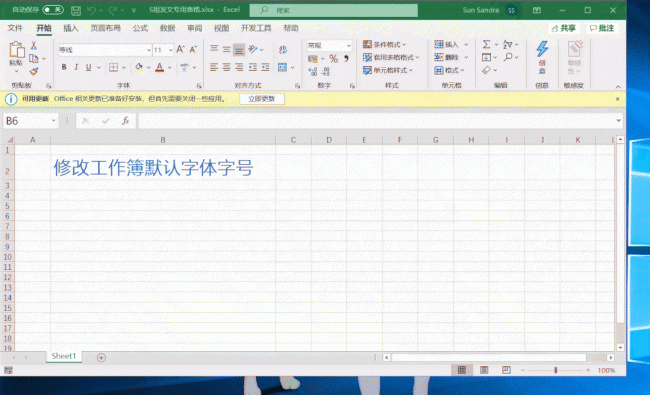Click Delete cells button
Image resolution: width=650 pixels, height=395 pixels.
(446, 57)
